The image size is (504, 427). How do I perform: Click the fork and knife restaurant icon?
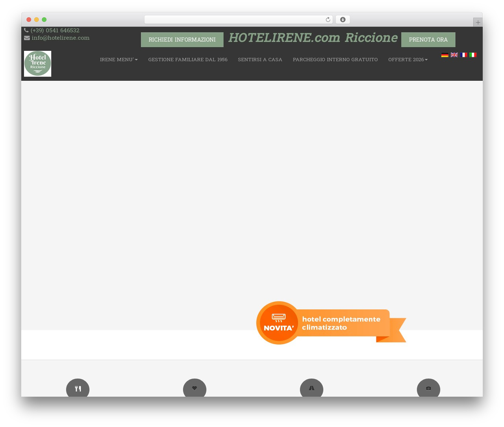78,388
